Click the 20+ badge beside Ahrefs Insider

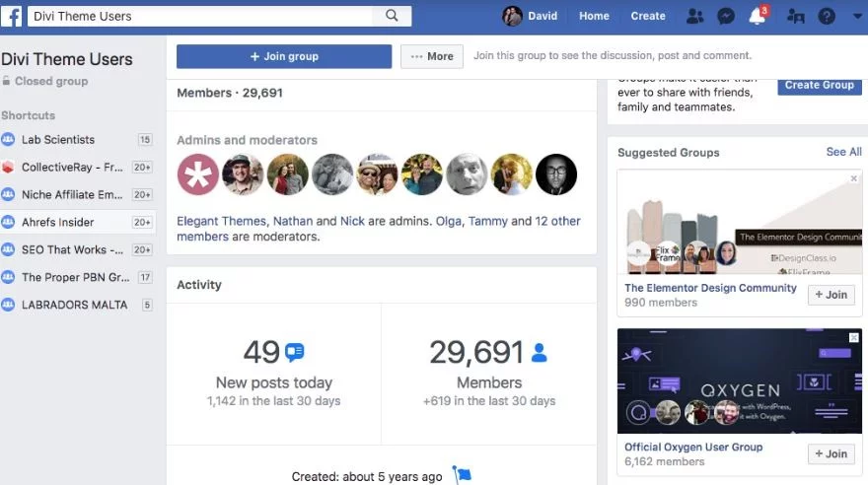coord(142,223)
